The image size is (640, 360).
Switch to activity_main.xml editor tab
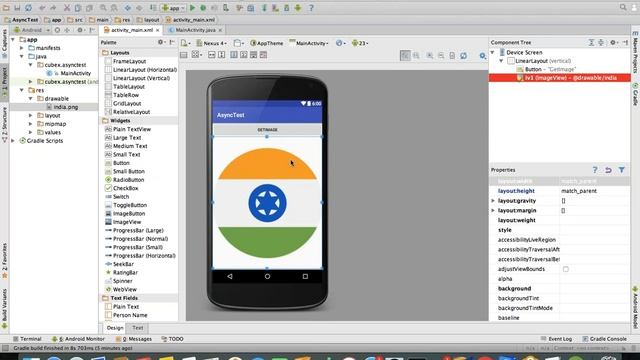(x=132, y=30)
